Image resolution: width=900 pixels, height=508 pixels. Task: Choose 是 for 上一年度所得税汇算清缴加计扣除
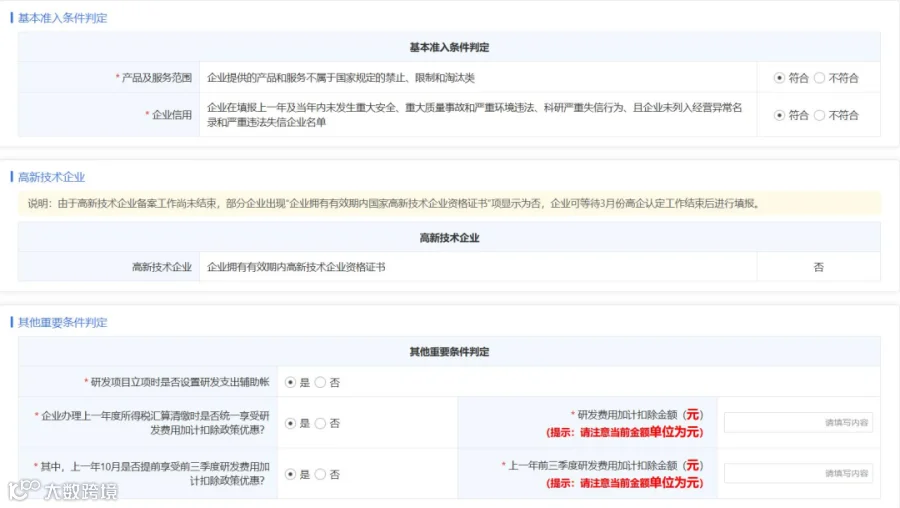point(290,424)
